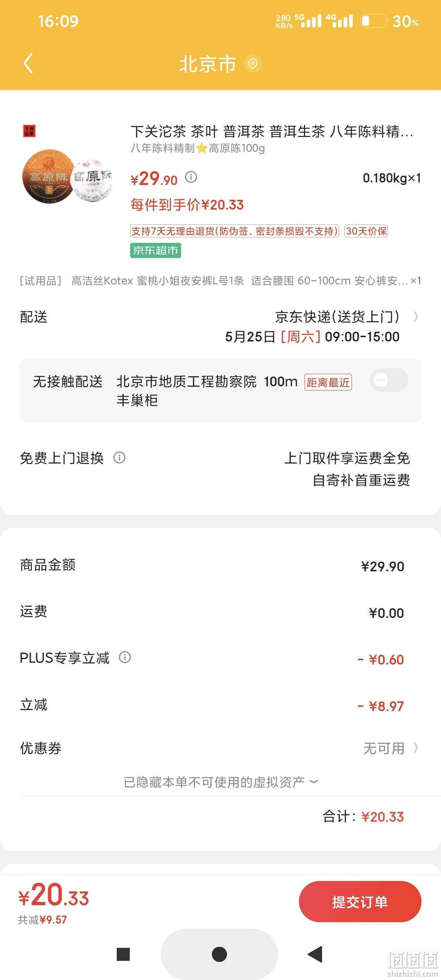Submit order with 提交订单 button
This screenshot has width=441, height=980.
(x=360, y=902)
